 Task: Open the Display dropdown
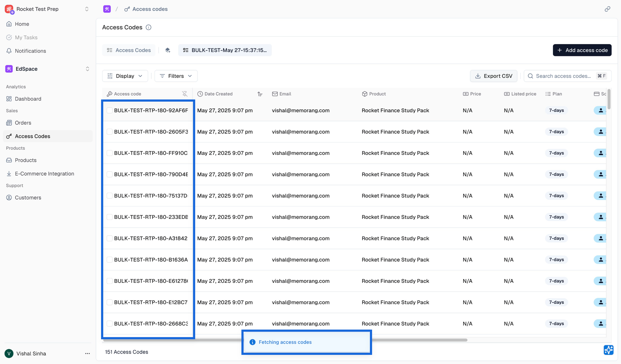pos(125,76)
